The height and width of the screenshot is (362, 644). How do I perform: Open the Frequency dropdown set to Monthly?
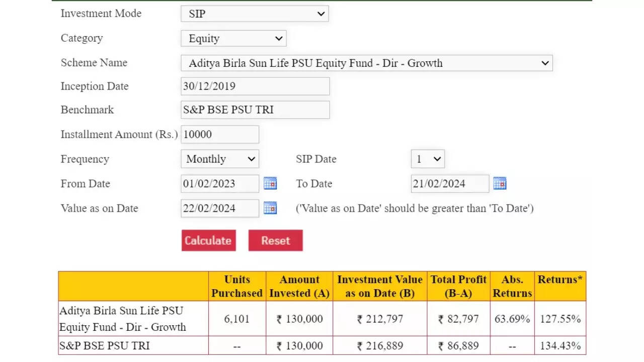click(x=220, y=159)
